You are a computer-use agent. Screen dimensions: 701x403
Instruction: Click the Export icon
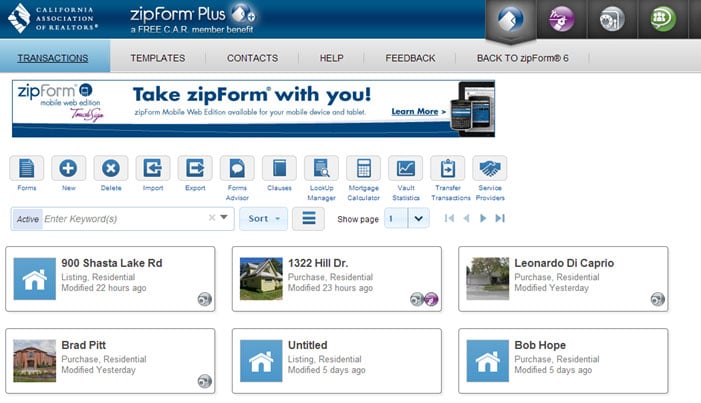coord(195,168)
